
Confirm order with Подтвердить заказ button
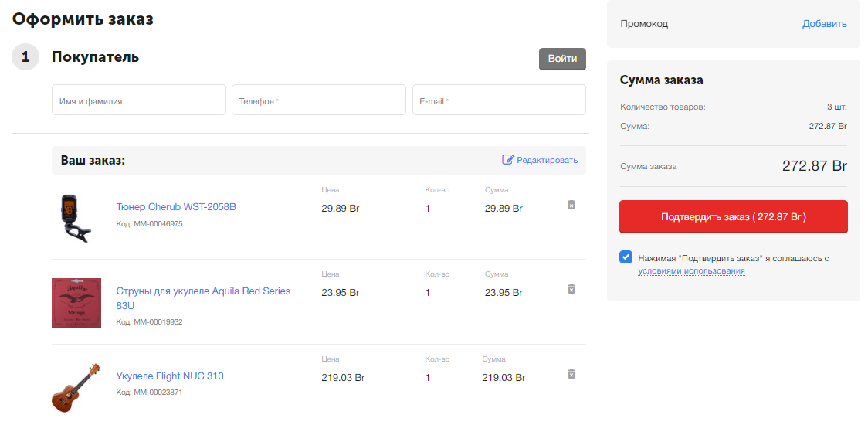(x=734, y=216)
